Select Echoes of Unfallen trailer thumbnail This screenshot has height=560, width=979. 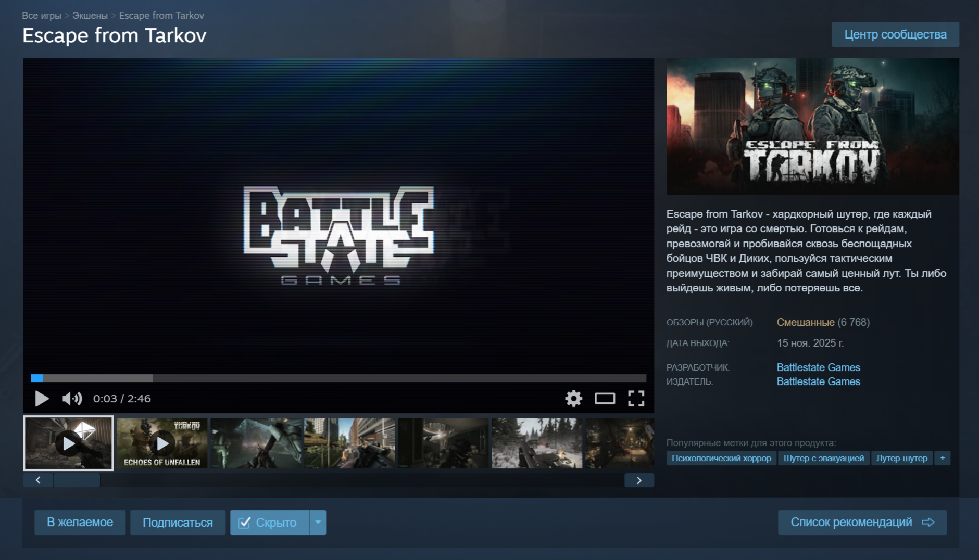[x=162, y=443]
